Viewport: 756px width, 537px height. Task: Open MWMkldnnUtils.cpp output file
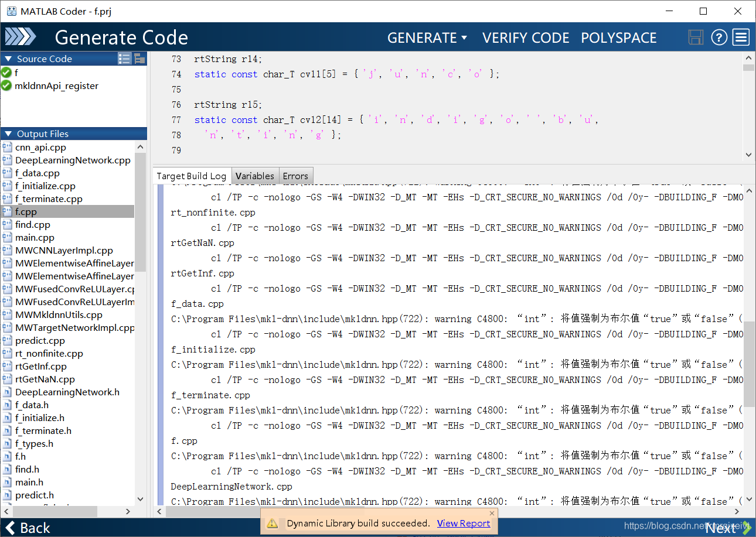(59, 315)
